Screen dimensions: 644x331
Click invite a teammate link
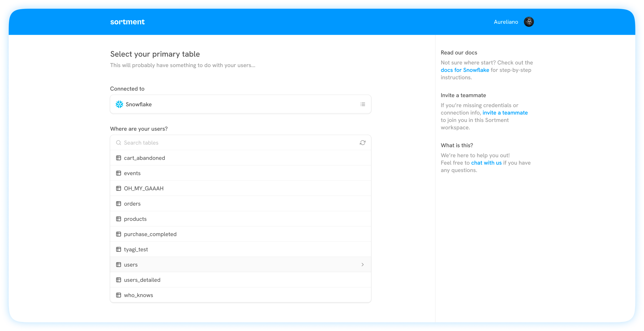point(505,113)
